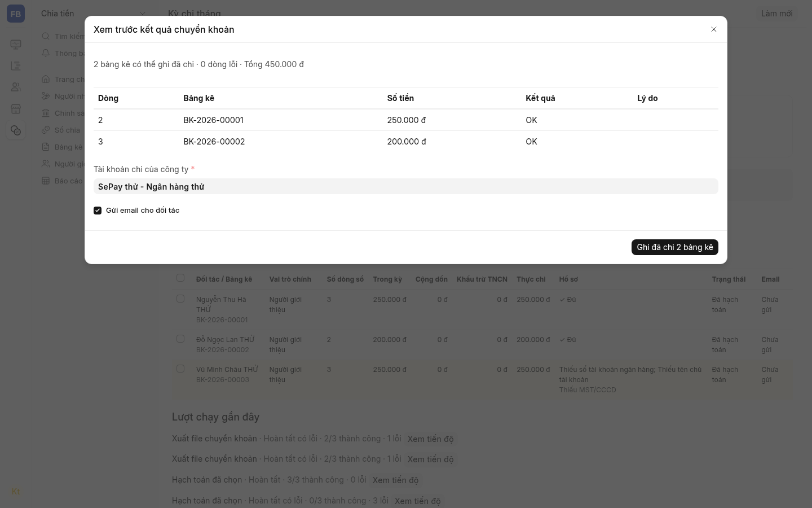The height and width of the screenshot is (508, 812).
Task: Select the Nguyễn Thu Hà THỬ row checkbox
Action: 180,299
